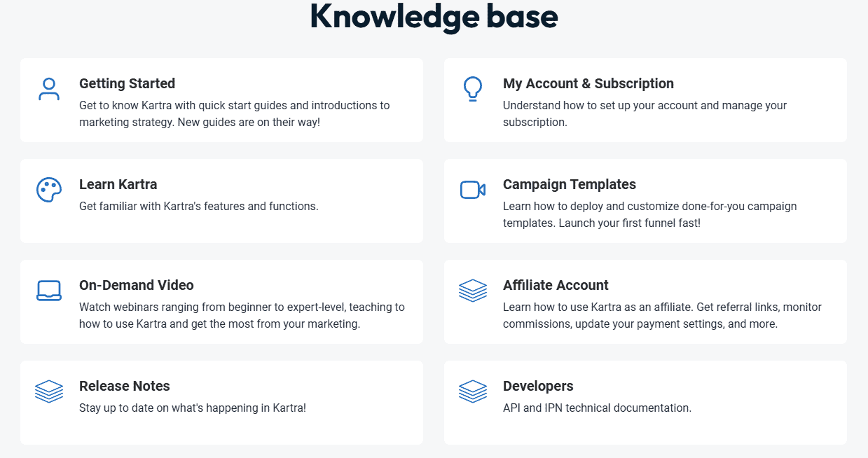Click the 'Stay up to date' Release Notes description

point(193,408)
